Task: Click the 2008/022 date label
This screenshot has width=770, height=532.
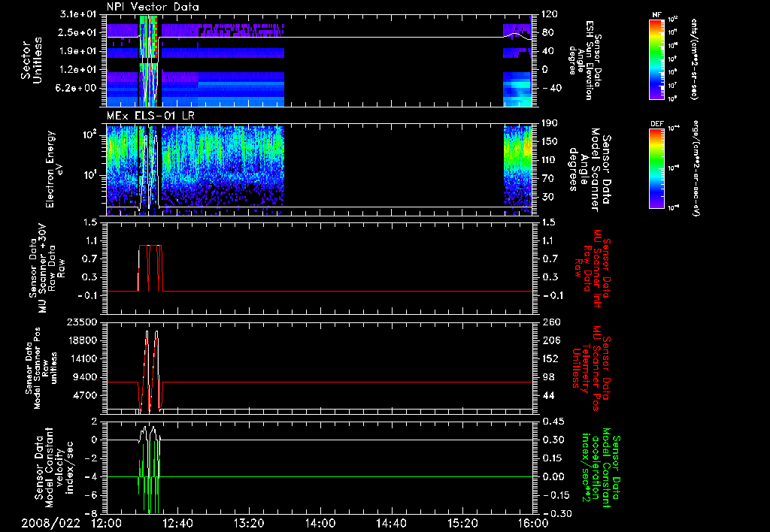Action: point(50,523)
